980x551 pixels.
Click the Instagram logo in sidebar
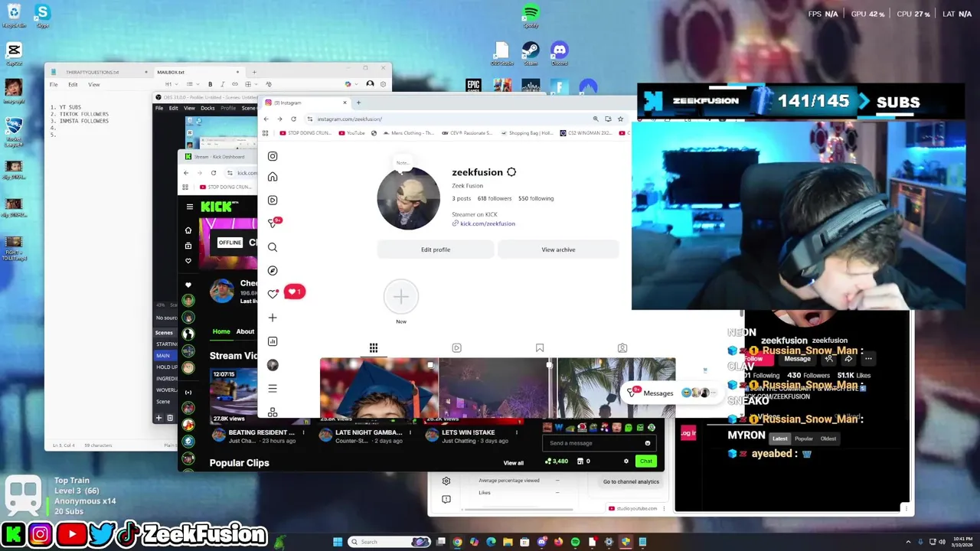tap(273, 156)
